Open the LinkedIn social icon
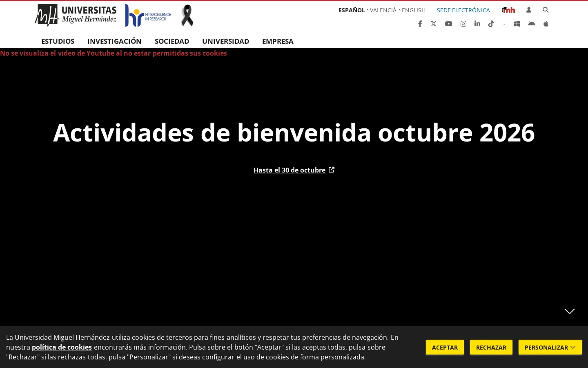This screenshot has width=588, height=368. tap(477, 24)
